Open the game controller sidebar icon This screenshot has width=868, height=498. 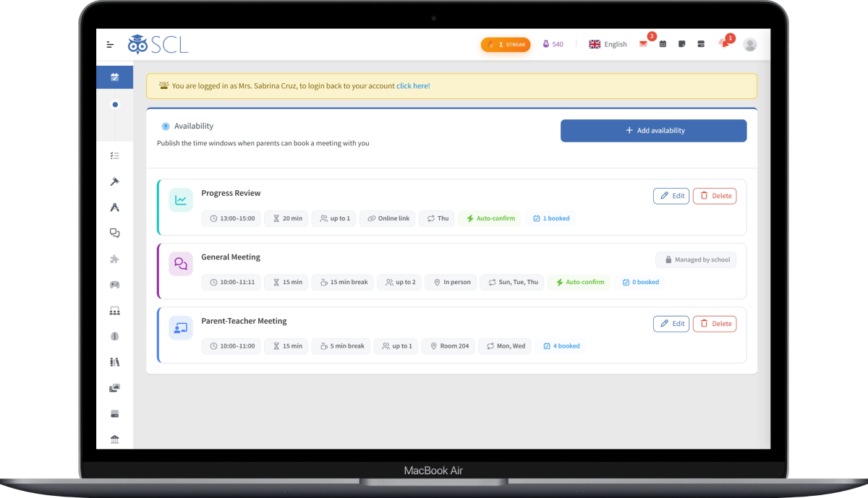(114, 285)
